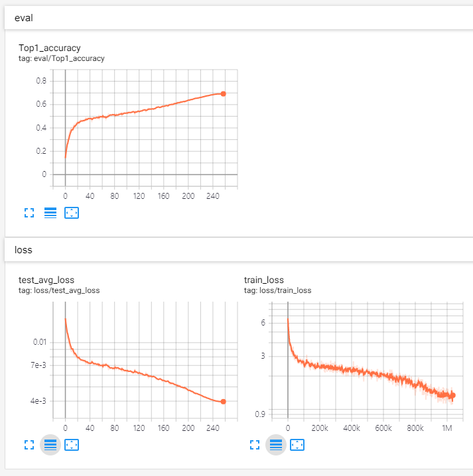Expand the train_loss chart to full size
Image resolution: width=473 pixels, height=476 pixels.
click(254, 445)
